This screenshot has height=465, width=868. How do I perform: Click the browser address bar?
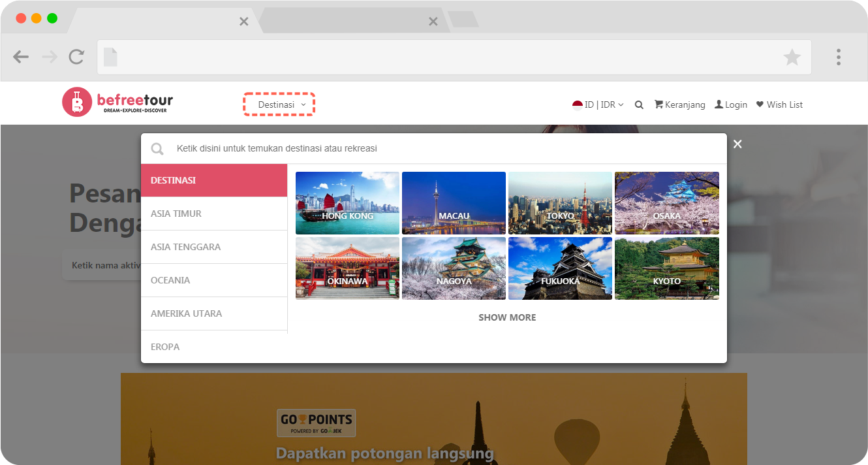tap(454, 57)
